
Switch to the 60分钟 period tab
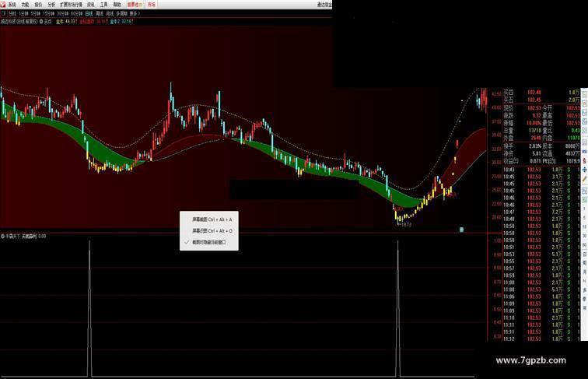(x=76, y=13)
